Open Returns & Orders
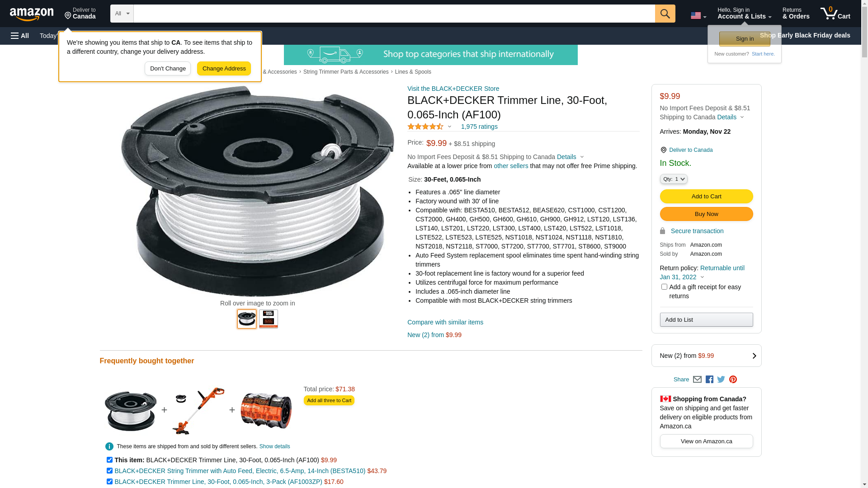Image resolution: width=868 pixels, height=488 pixels. click(796, 14)
